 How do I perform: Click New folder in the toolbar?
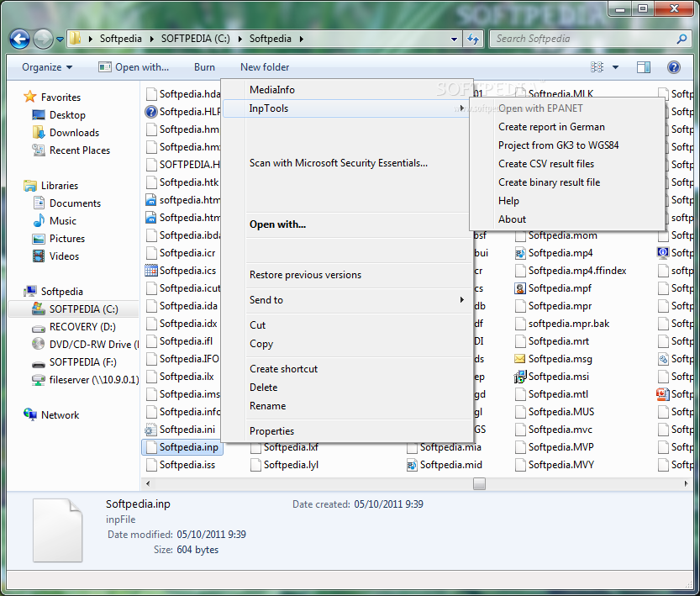(265, 67)
